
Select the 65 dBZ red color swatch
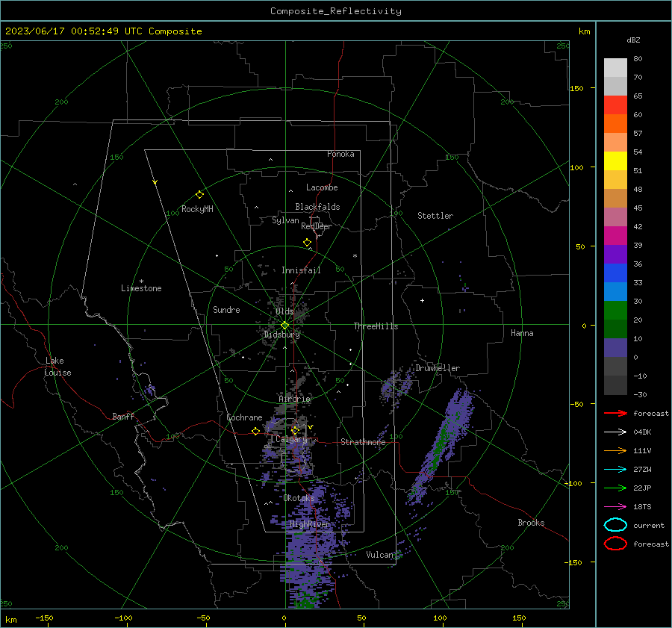[x=615, y=105]
